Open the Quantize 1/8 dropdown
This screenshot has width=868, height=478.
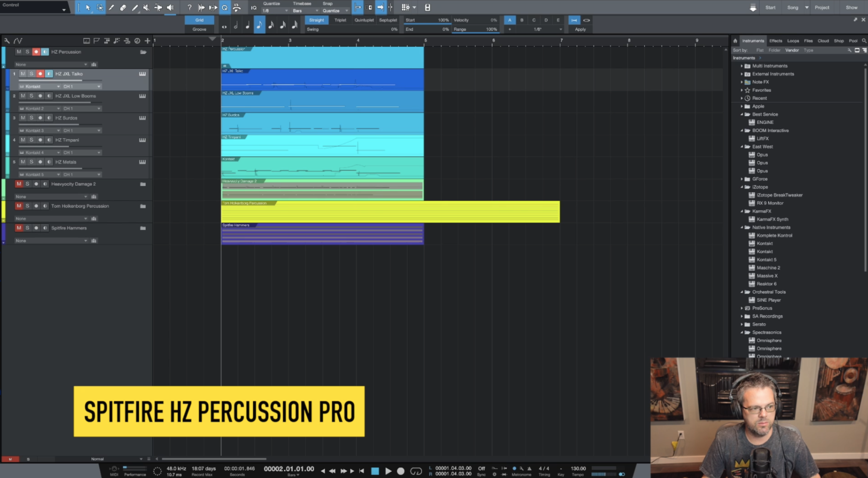pyautogui.click(x=275, y=11)
